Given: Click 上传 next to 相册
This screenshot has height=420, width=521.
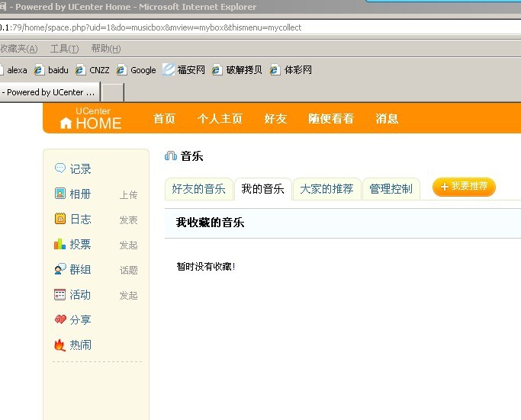Looking at the screenshot, I should pyautogui.click(x=129, y=195).
